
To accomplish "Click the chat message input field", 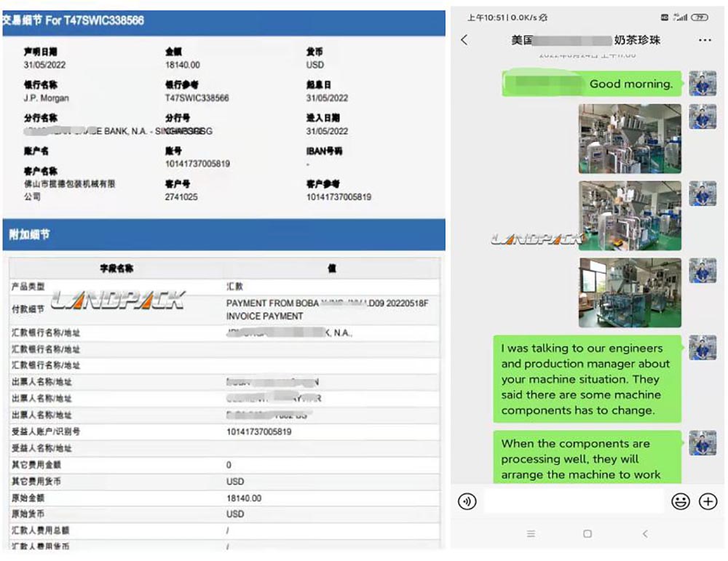I will pos(573,501).
